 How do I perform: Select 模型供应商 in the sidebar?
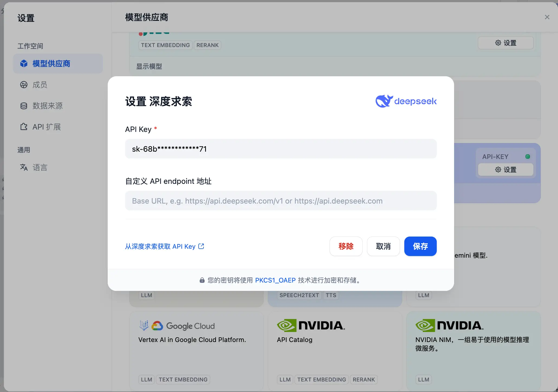click(58, 64)
